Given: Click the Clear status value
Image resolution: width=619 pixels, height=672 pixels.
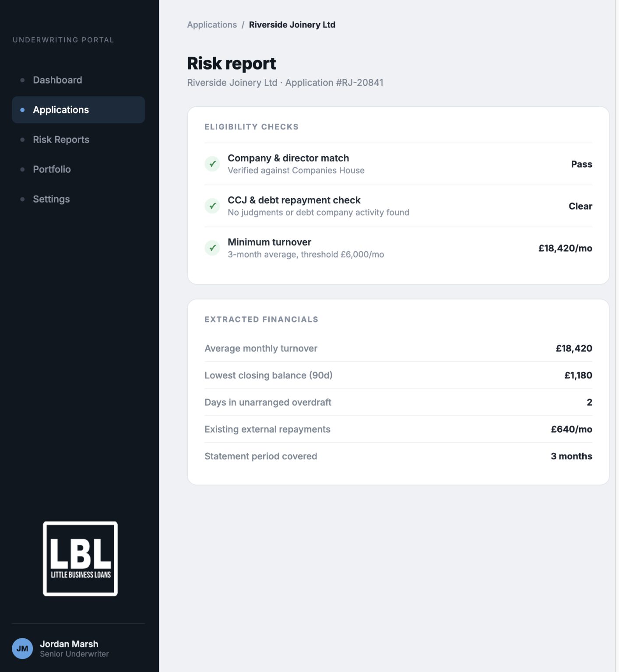Looking at the screenshot, I should 580,206.
